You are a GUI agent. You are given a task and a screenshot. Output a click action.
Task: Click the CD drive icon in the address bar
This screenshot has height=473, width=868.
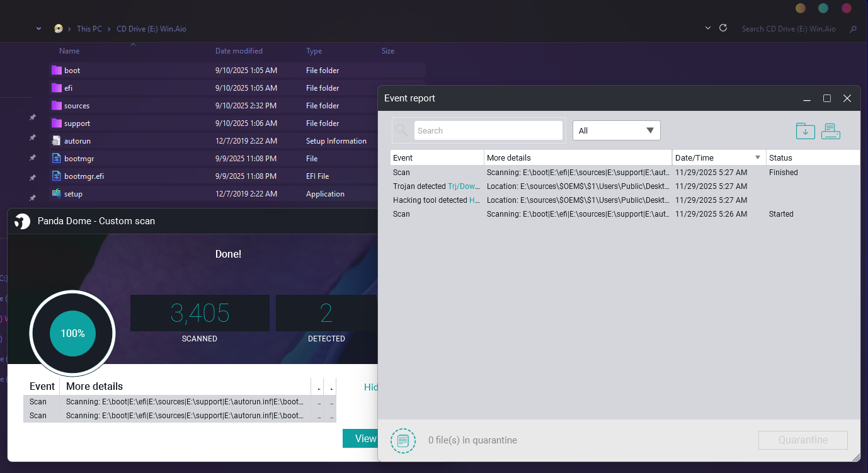(59, 28)
